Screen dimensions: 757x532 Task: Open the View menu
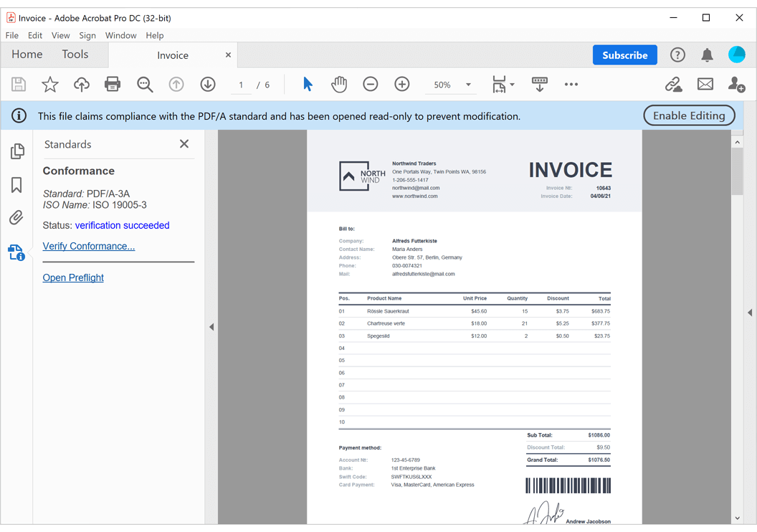pyautogui.click(x=60, y=35)
